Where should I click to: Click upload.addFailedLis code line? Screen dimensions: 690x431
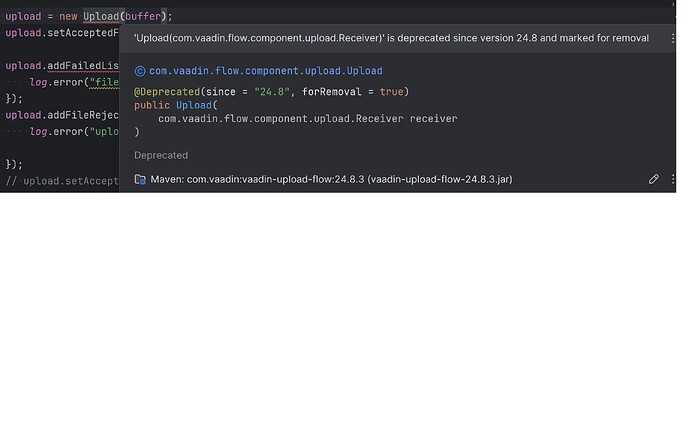pyautogui.click(x=62, y=66)
